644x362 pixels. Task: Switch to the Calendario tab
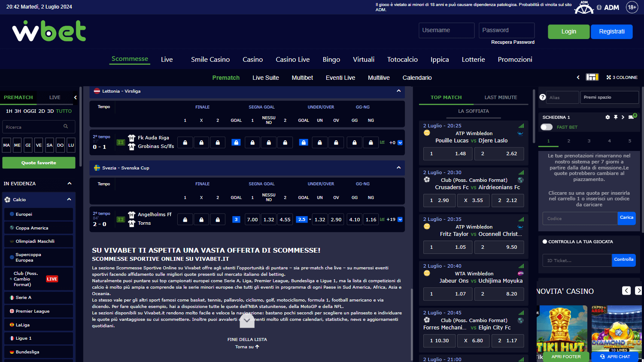click(417, 78)
